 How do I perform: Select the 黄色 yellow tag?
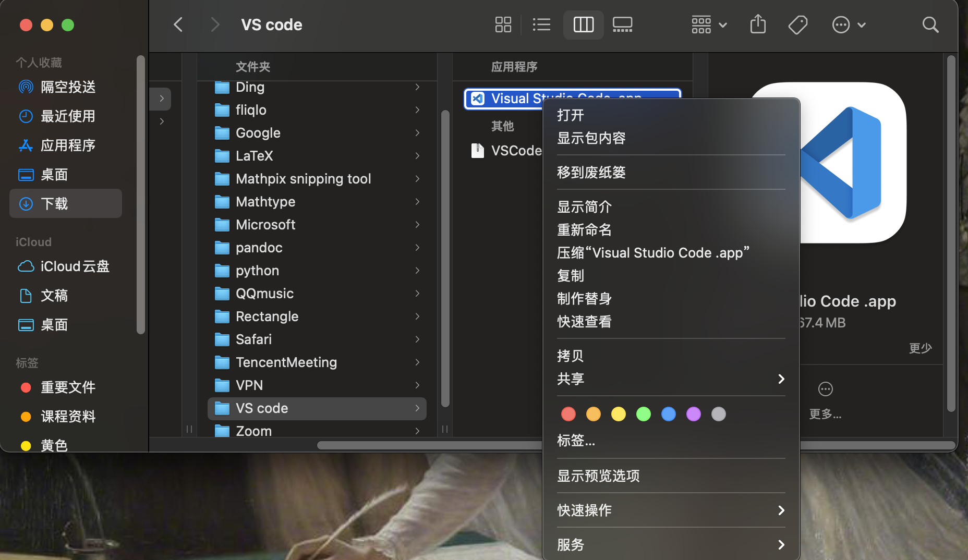(x=66, y=445)
